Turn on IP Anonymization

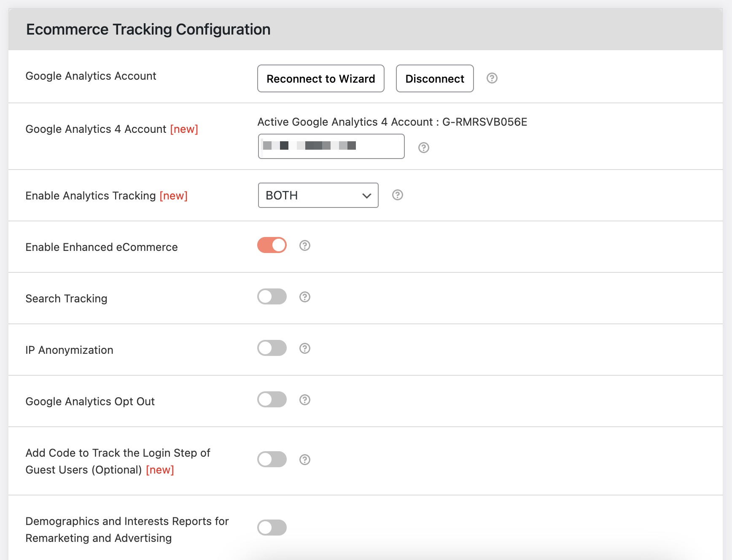[272, 348]
